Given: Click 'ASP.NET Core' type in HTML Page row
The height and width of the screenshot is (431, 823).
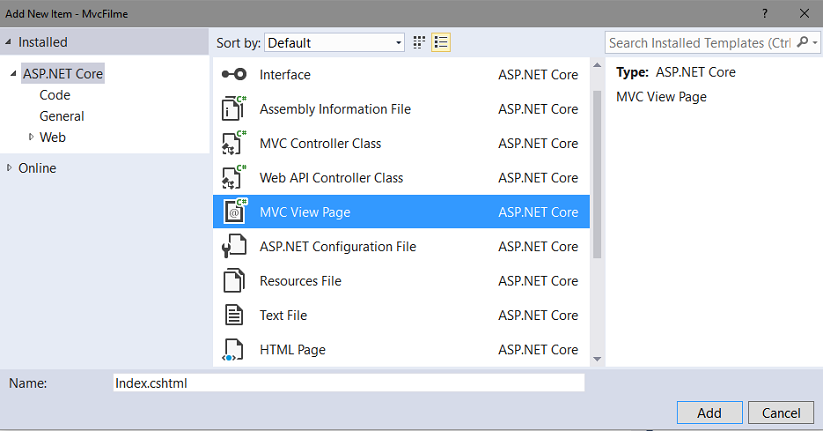Looking at the screenshot, I should pos(538,350).
